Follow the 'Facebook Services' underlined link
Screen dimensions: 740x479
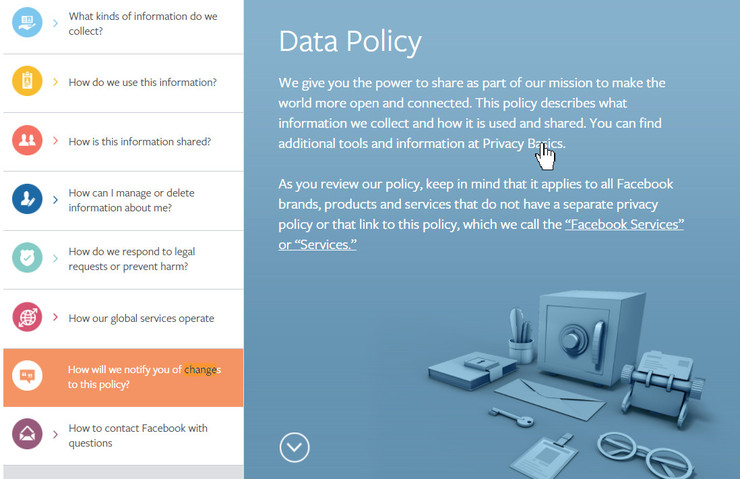pos(624,225)
